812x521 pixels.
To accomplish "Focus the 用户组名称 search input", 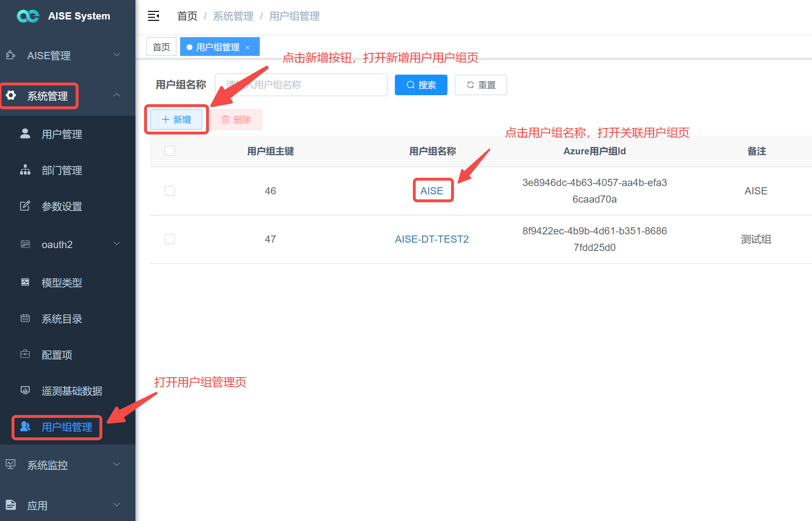I will tap(301, 85).
